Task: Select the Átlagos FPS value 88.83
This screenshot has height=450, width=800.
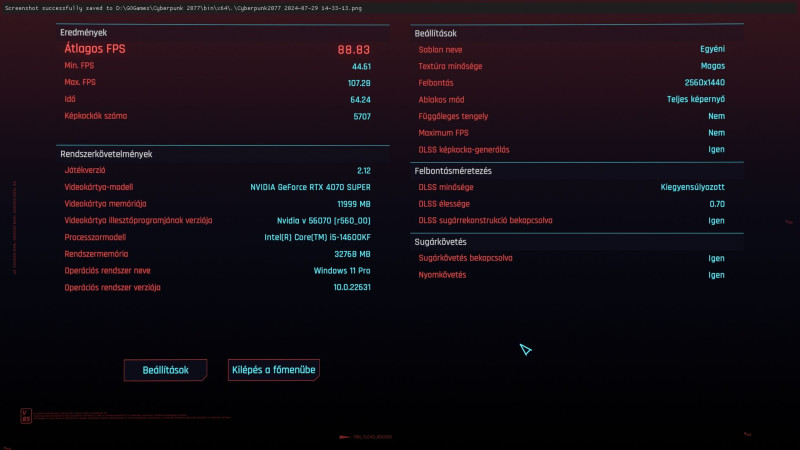Action: coord(354,49)
